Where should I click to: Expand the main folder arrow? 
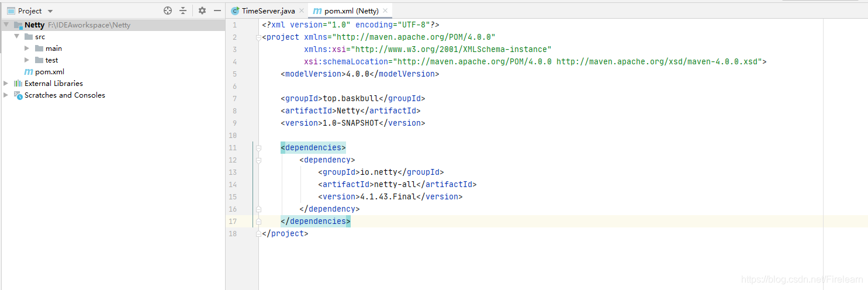27,48
